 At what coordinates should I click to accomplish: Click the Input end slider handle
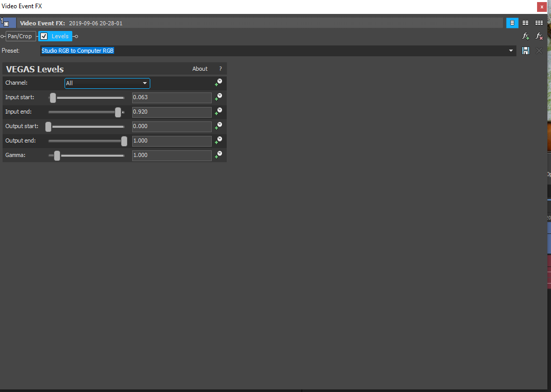[x=118, y=112]
